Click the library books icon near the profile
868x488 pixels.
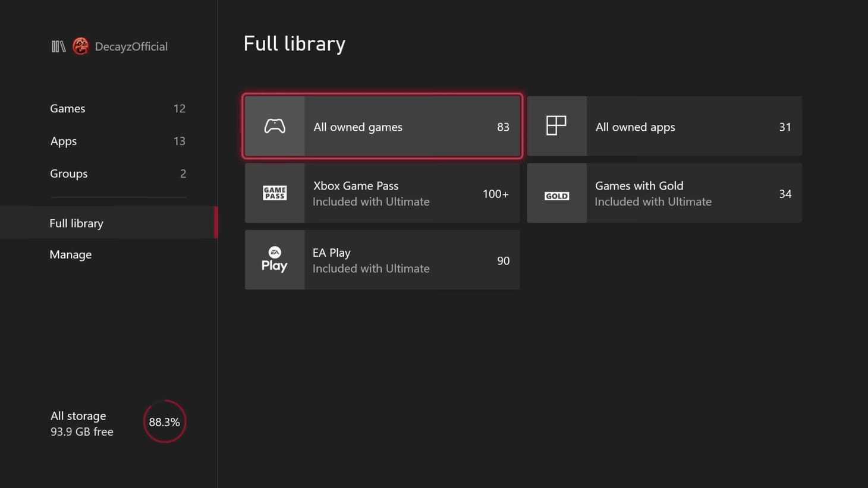click(x=58, y=46)
